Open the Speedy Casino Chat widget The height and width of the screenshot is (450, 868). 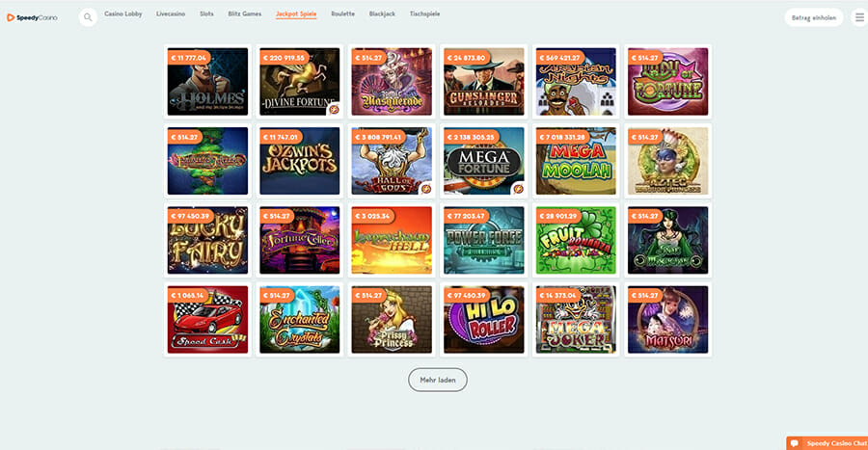coord(827,443)
